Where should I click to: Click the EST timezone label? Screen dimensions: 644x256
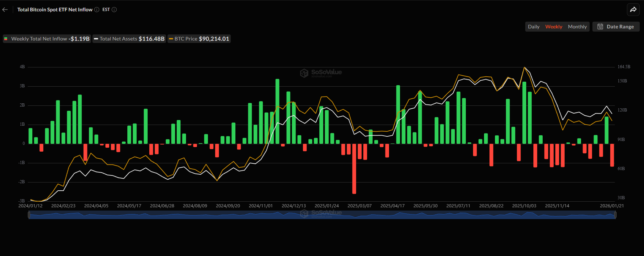pyautogui.click(x=106, y=10)
